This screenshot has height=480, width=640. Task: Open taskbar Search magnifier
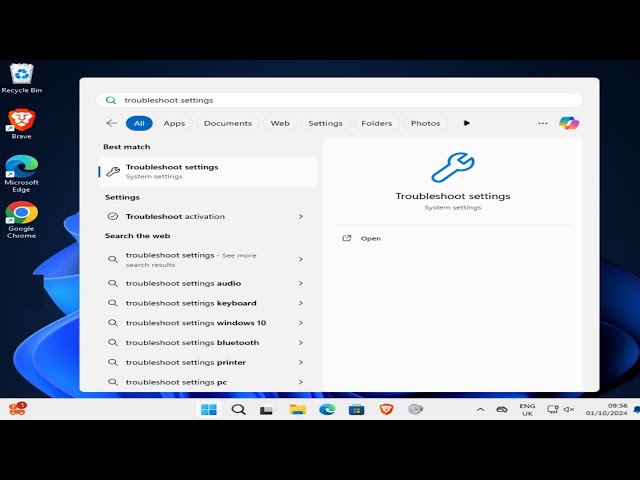pos(238,409)
